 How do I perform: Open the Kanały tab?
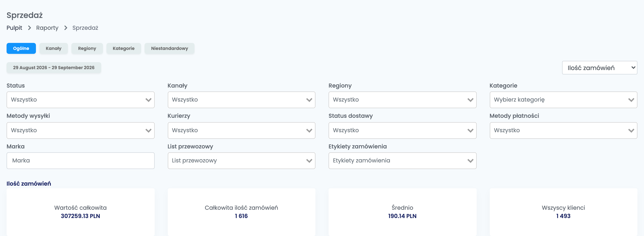point(53,48)
